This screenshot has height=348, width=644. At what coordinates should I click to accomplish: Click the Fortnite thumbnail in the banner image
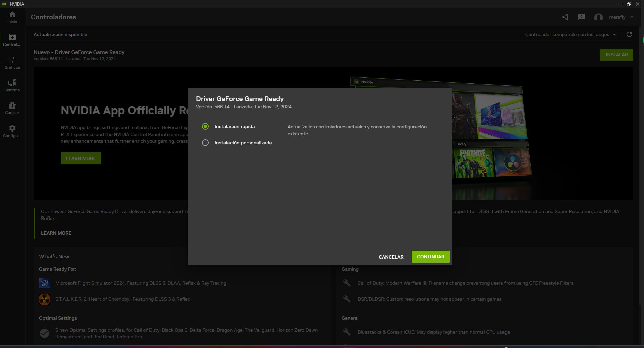click(474, 163)
